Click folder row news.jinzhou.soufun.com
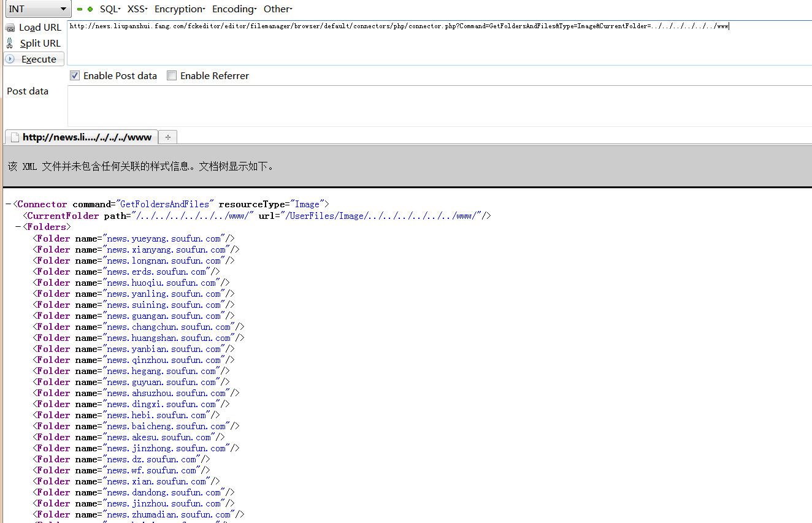This screenshot has width=812, height=523. click(134, 503)
